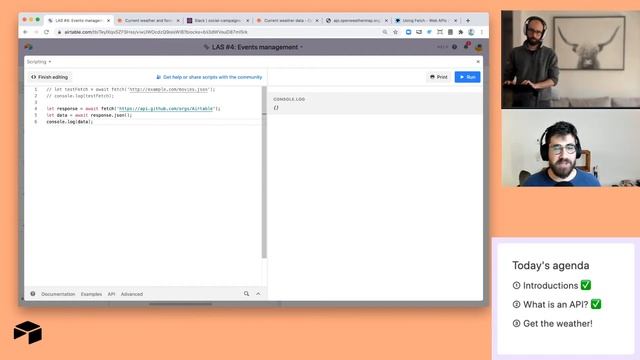This screenshot has height=360, width=640.
Task: Close the Current weather and forecast tab
Action: point(178,20)
